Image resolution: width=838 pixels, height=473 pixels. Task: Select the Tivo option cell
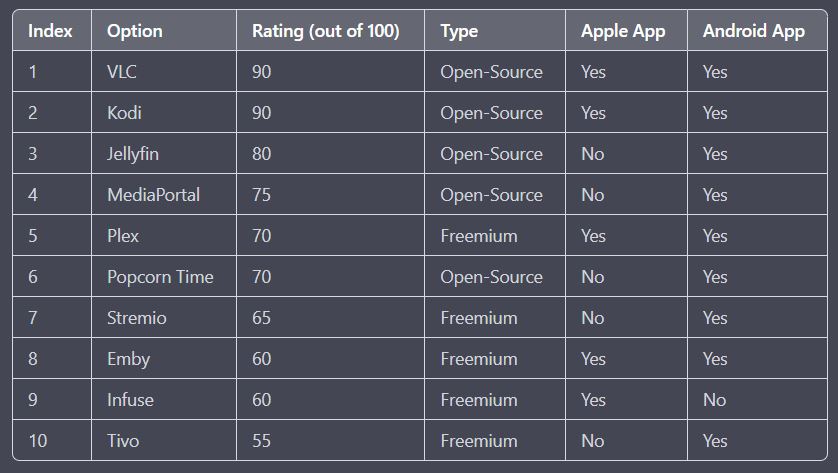124,441
